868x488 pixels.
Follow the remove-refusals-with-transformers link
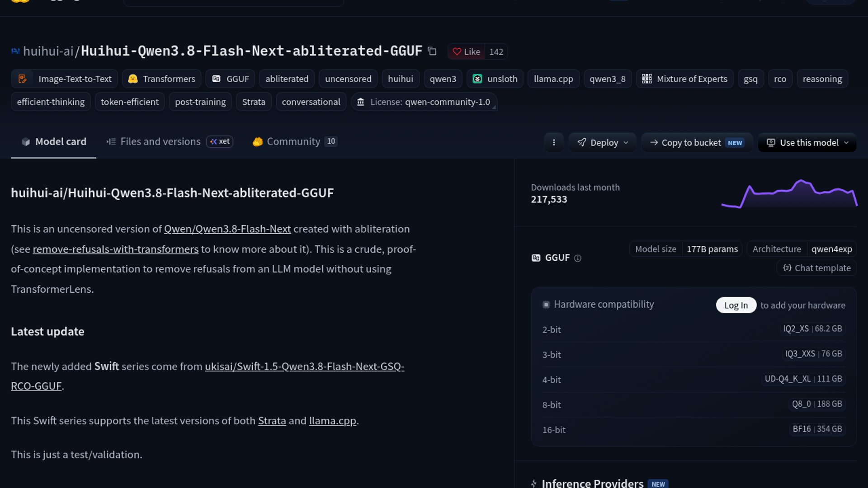[115, 249]
